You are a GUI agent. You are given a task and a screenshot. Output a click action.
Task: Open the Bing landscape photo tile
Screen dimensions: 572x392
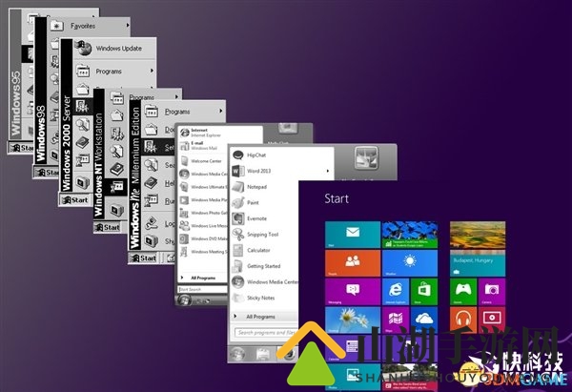tap(478, 235)
